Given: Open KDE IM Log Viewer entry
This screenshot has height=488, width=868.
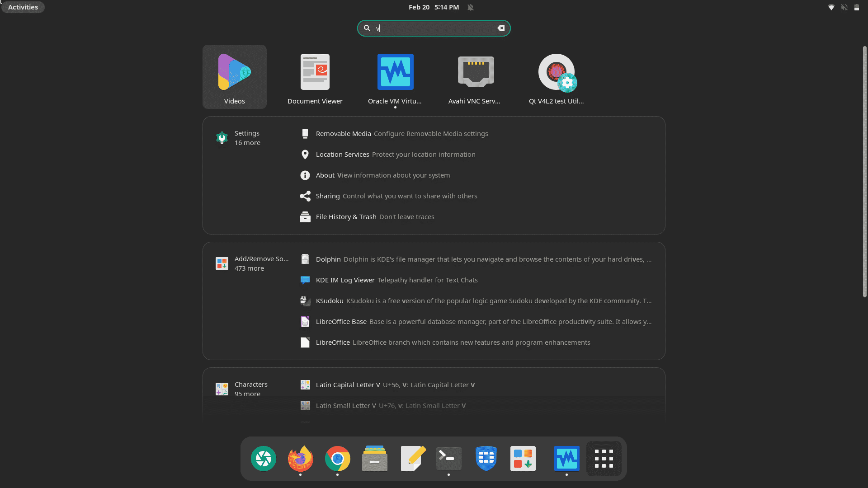Looking at the screenshot, I should pyautogui.click(x=476, y=280).
